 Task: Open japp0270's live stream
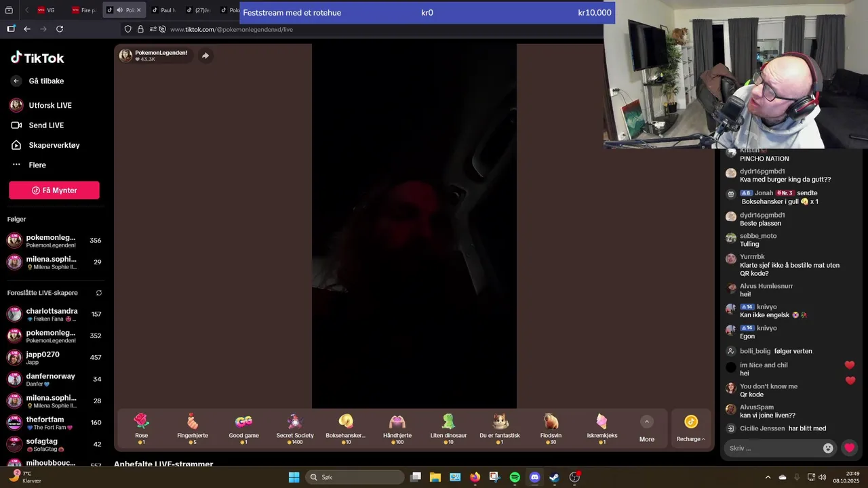click(x=54, y=357)
